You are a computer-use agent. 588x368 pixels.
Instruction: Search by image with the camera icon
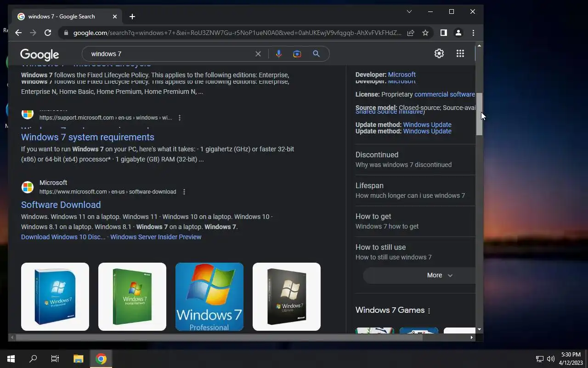pyautogui.click(x=297, y=54)
